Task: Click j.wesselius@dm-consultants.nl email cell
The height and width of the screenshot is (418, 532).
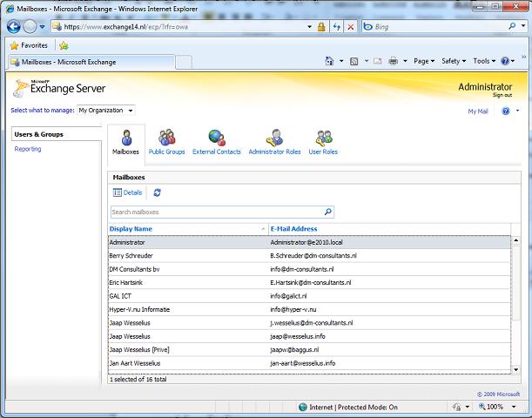Action: coord(311,323)
